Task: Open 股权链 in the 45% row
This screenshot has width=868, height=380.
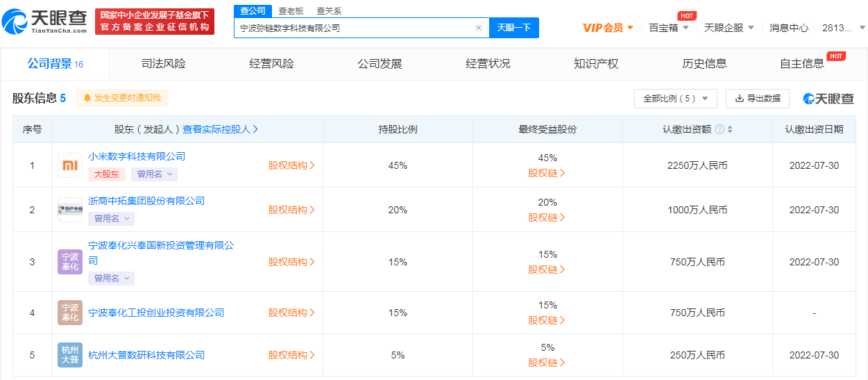Action: click(547, 173)
